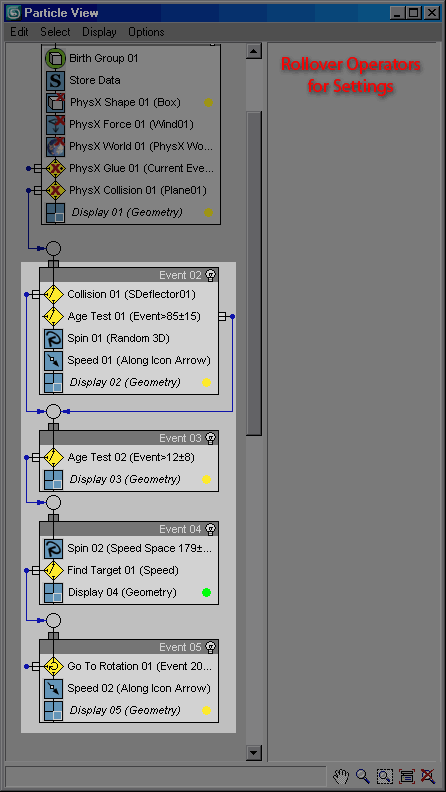This screenshot has width=446, height=792.
Task: Click the scroll up arrow button
Action: (x=254, y=51)
